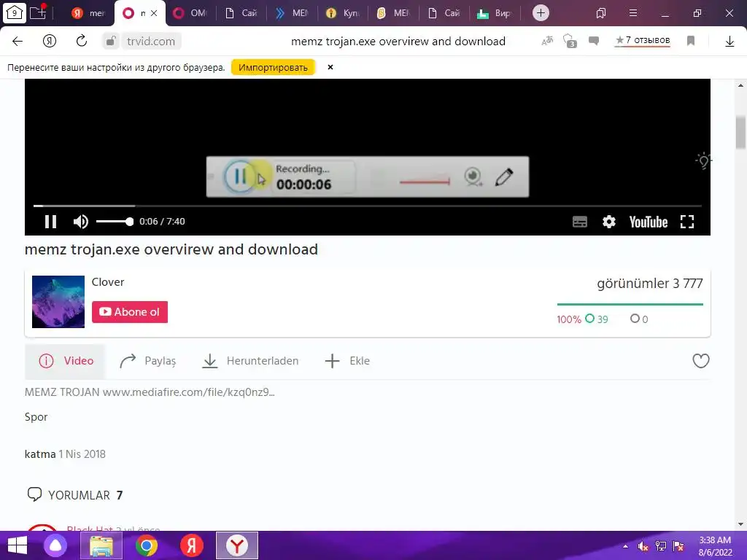
Task: Dismiss the import settings notification bar
Action: (x=330, y=67)
